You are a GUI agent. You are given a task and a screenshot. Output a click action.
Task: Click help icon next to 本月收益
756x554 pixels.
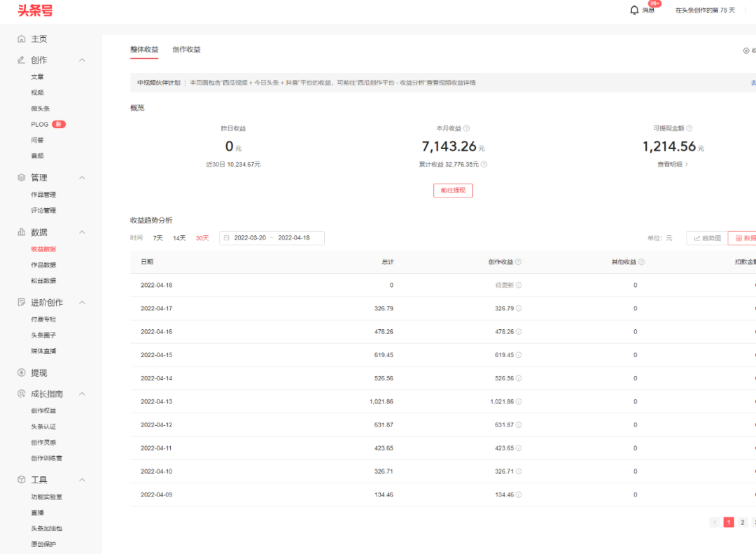tap(467, 129)
